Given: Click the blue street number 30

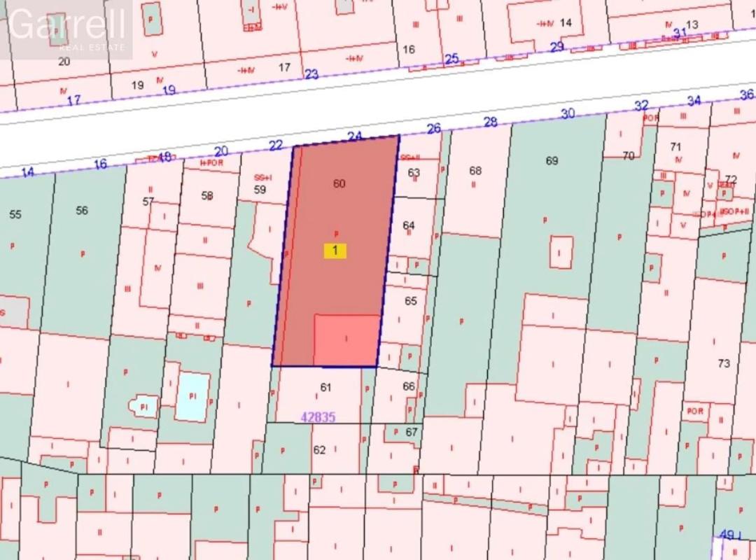Looking at the screenshot, I should 568,113.
